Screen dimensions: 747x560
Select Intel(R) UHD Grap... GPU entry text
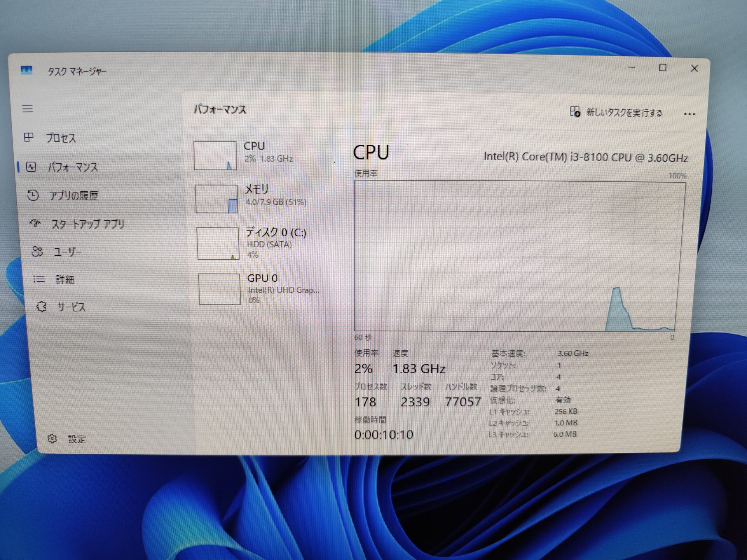pyautogui.click(x=283, y=290)
